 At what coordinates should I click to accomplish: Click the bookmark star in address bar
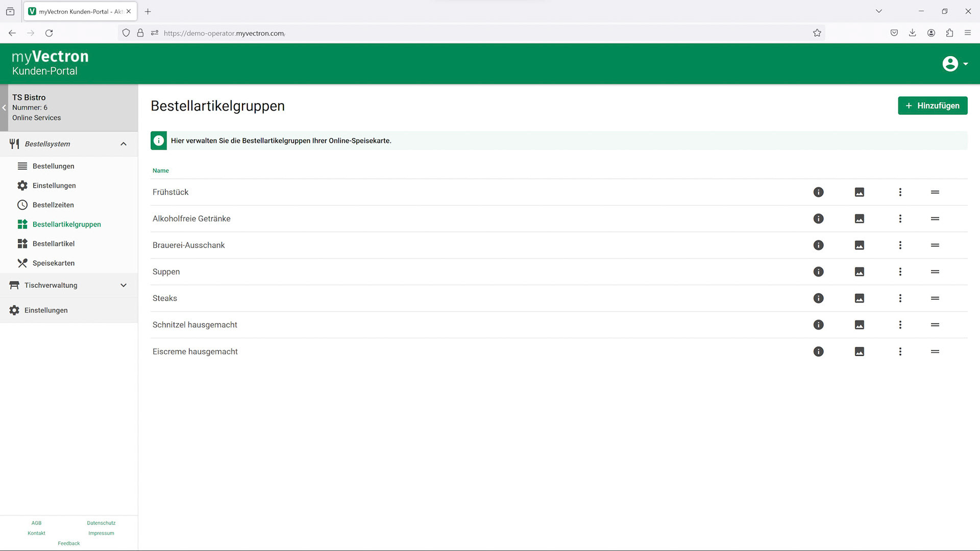tap(817, 33)
